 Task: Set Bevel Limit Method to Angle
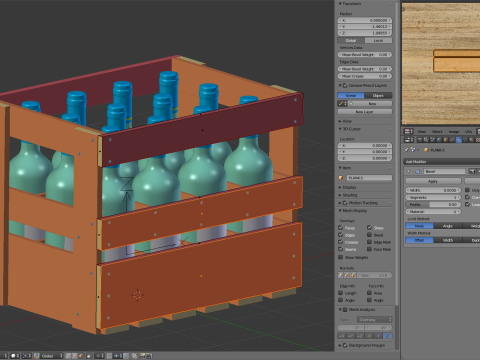tap(448, 226)
